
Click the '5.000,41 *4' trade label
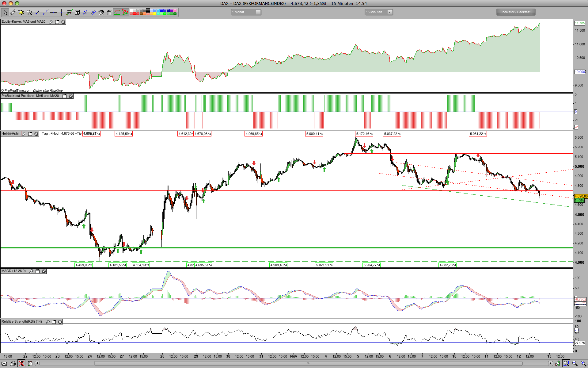314,134
